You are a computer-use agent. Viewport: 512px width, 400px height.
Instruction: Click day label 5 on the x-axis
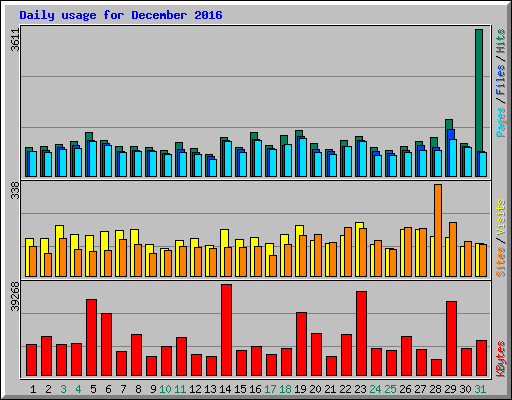(x=93, y=389)
